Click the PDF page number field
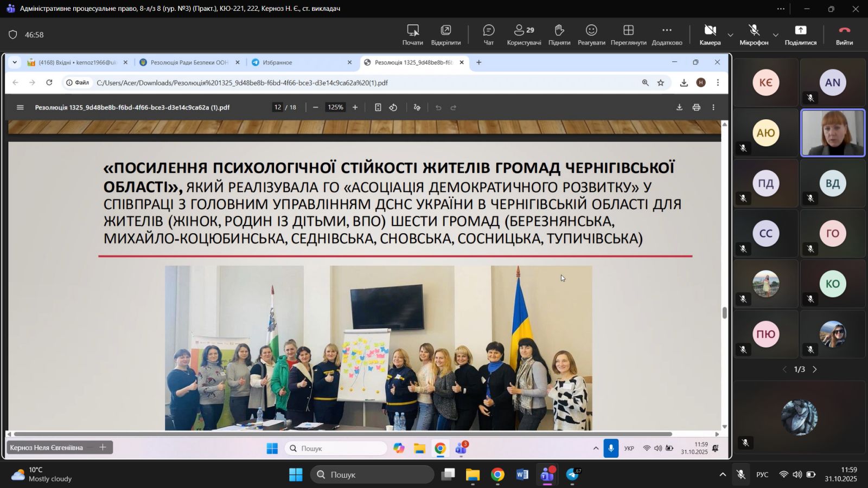868x488 pixels. (x=278, y=107)
